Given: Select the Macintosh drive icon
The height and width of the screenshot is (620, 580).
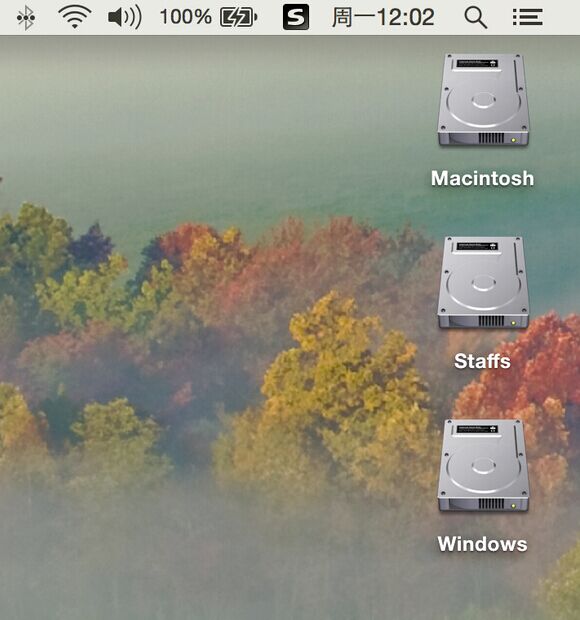Looking at the screenshot, I should [483, 100].
